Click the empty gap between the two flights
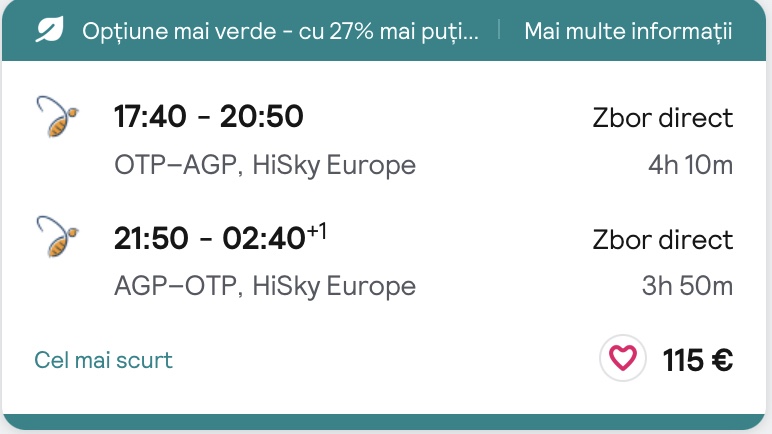This screenshot has height=434, width=772. point(386,200)
